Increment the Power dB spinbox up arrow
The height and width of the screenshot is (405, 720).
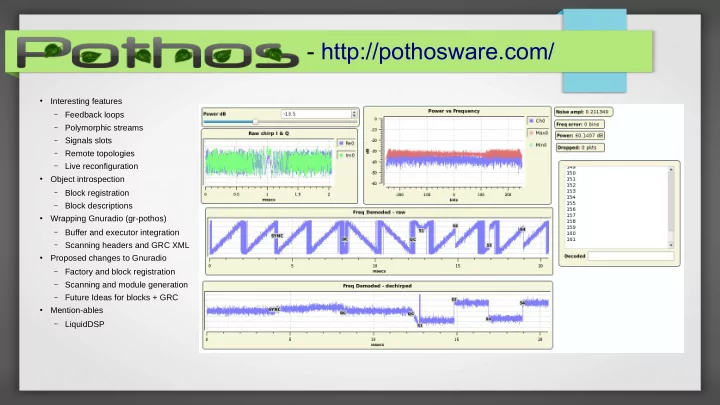point(354,112)
